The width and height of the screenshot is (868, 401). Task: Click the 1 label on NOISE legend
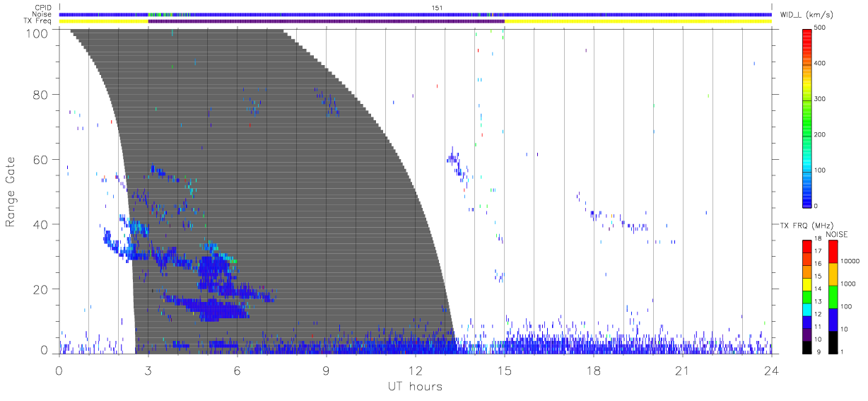(x=842, y=352)
